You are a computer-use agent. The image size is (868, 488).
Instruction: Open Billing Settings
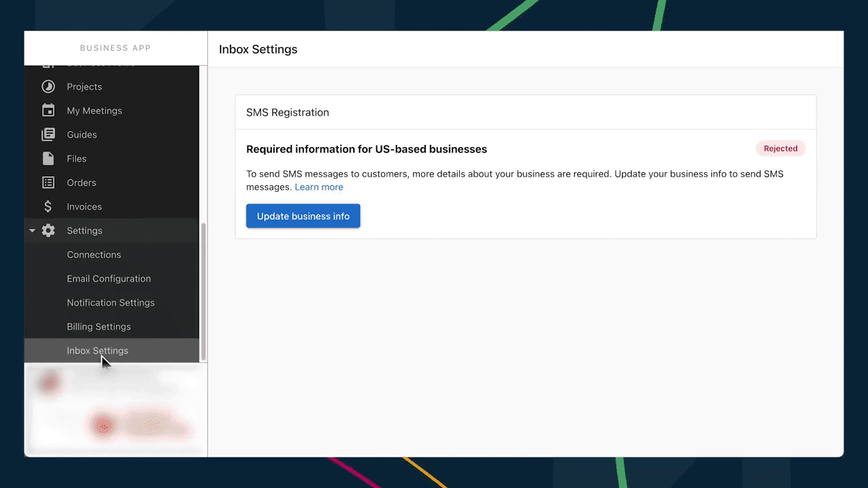click(98, 326)
